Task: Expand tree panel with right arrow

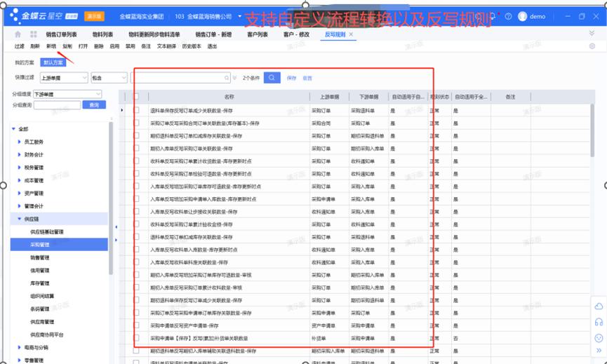Action: coord(116,240)
